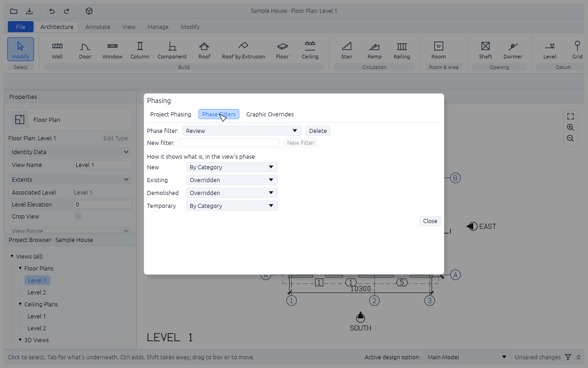
Task: Select the Modify tool
Action: [x=21, y=49]
